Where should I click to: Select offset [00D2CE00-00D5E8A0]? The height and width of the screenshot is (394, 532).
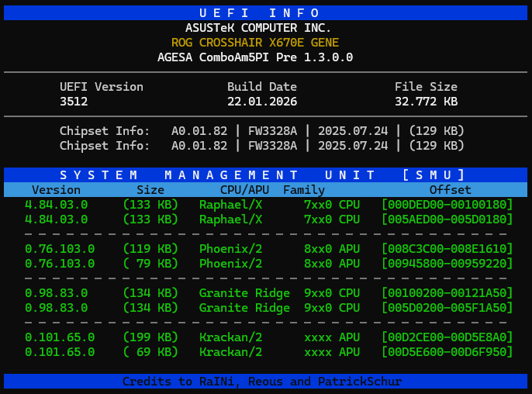point(447,337)
